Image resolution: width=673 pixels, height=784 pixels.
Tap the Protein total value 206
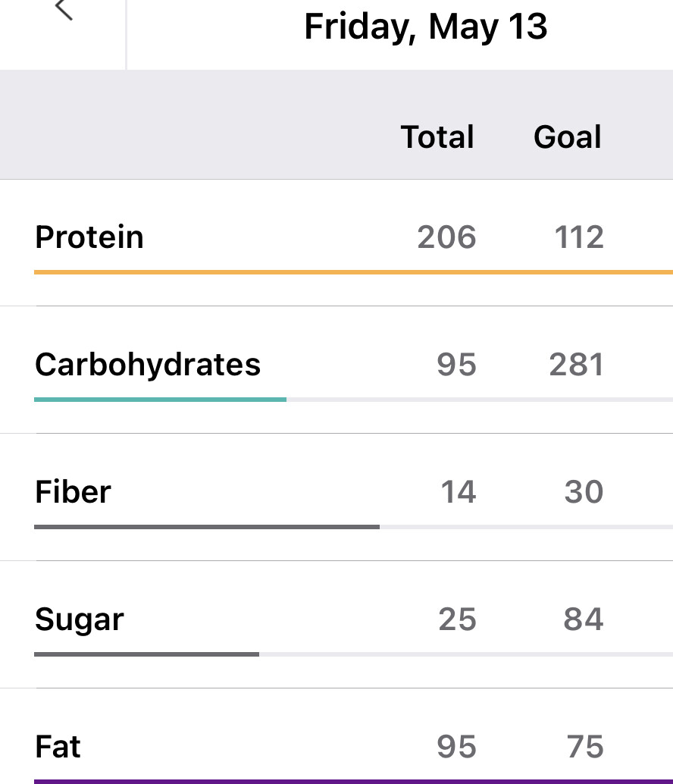(x=446, y=237)
